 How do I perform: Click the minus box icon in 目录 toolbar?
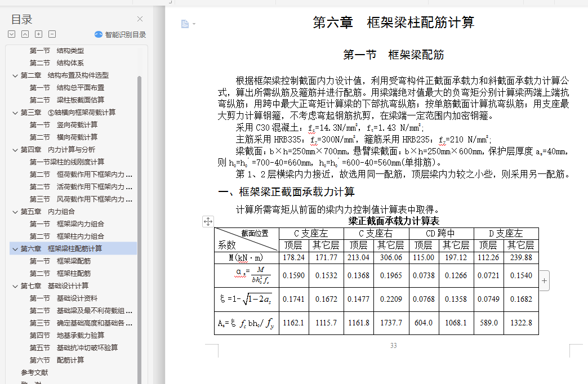52,34
